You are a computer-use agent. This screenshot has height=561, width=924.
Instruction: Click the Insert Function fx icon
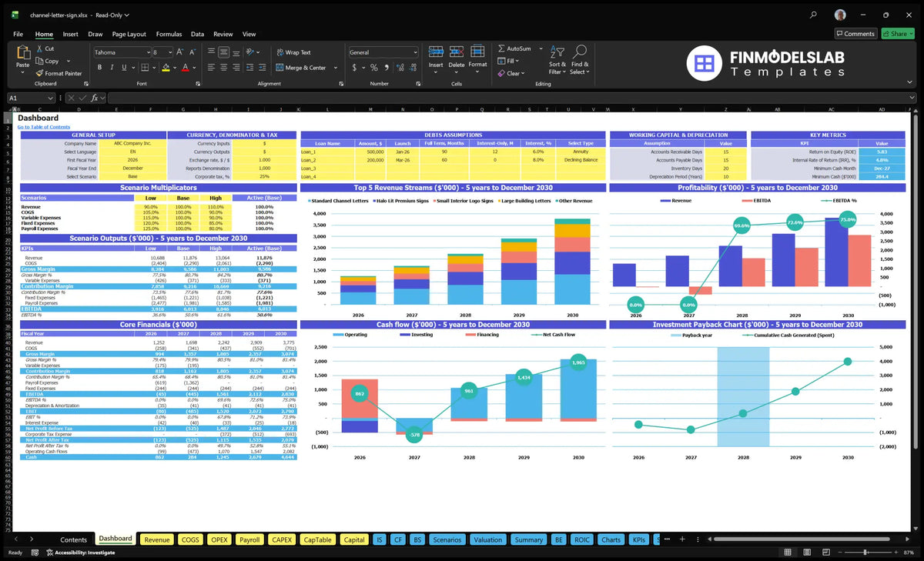pos(94,99)
